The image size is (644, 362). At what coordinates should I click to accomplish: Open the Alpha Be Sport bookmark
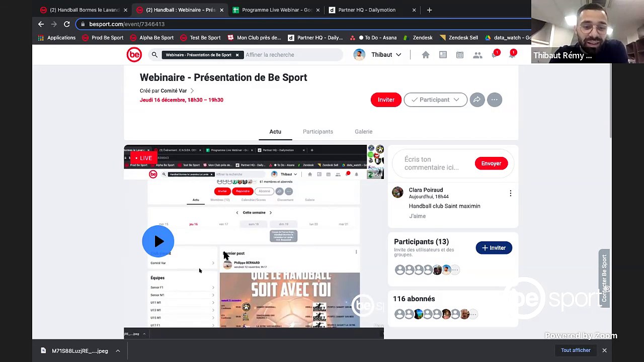click(x=151, y=38)
